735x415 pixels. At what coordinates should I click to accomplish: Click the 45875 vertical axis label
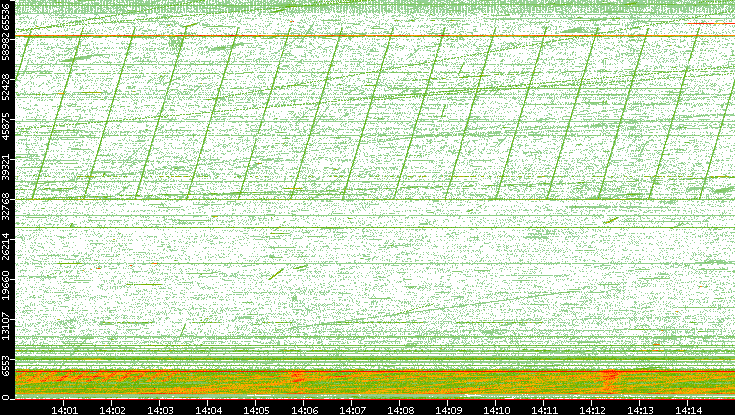point(6,128)
